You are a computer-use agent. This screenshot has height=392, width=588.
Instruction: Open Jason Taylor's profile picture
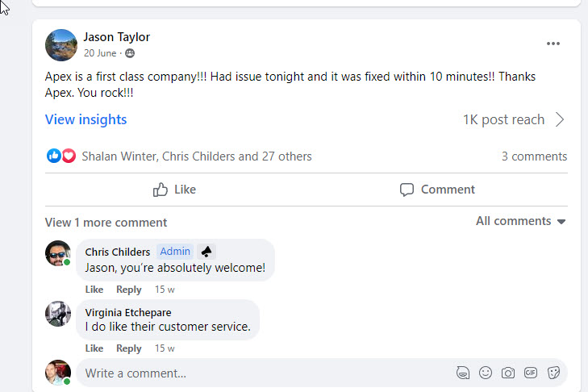coord(60,45)
